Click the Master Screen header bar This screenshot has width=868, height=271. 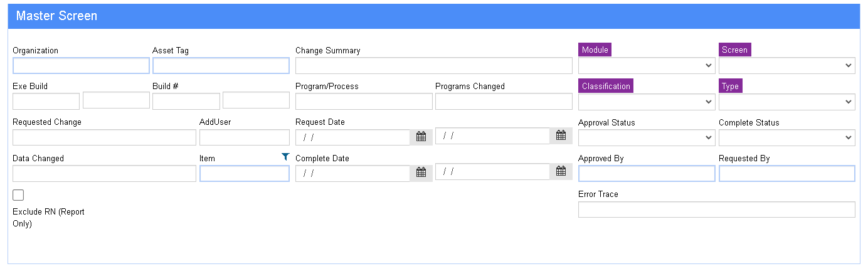coord(434,16)
